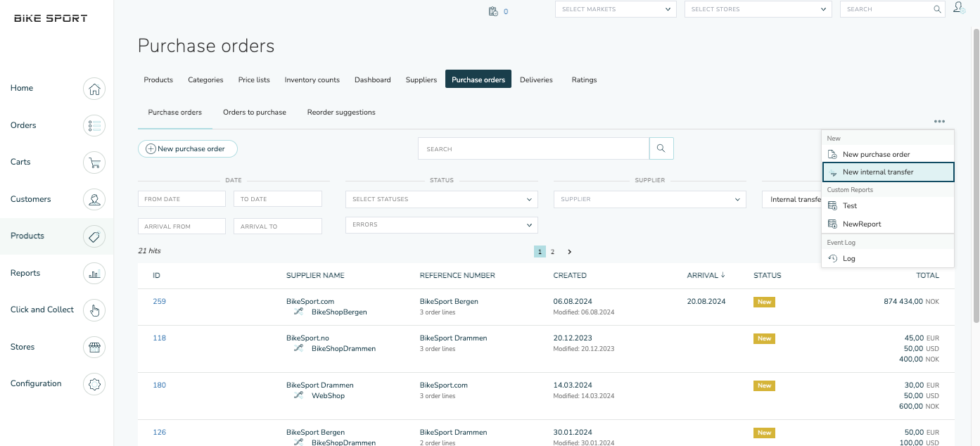The height and width of the screenshot is (446, 980).
Task: Expand the Supplier dropdown
Action: [x=649, y=199]
